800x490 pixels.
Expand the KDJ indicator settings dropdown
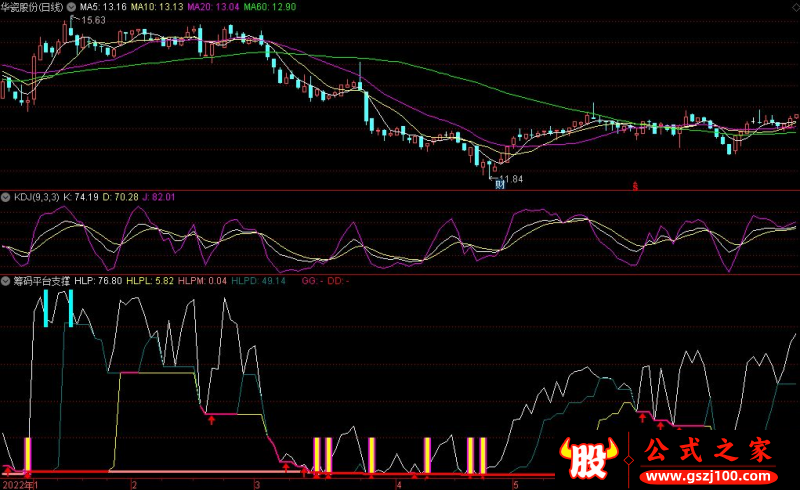click(6, 198)
